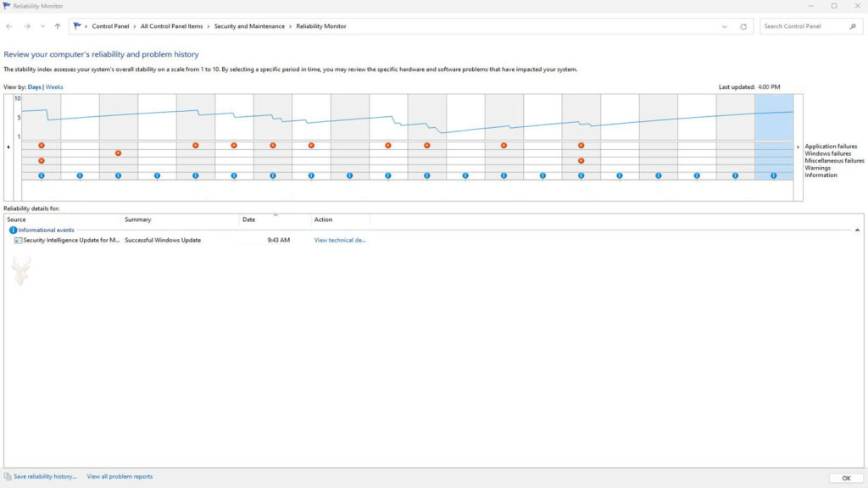Viewport: 868px width, 488px height.
Task: Open Save reliability history link
Action: click(x=45, y=476)
